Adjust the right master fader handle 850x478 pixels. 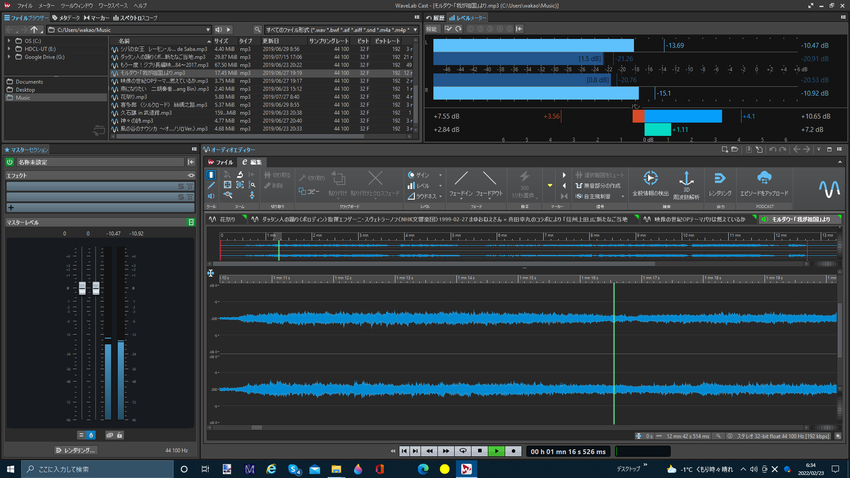click(96, 288)
